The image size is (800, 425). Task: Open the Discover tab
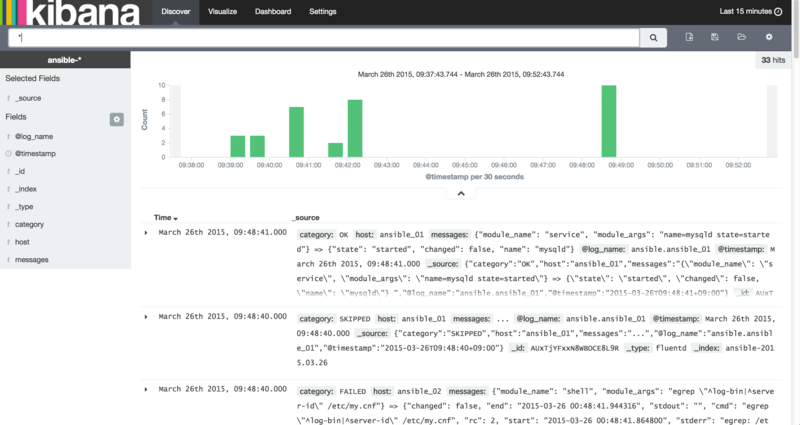[x=176, y=12]
